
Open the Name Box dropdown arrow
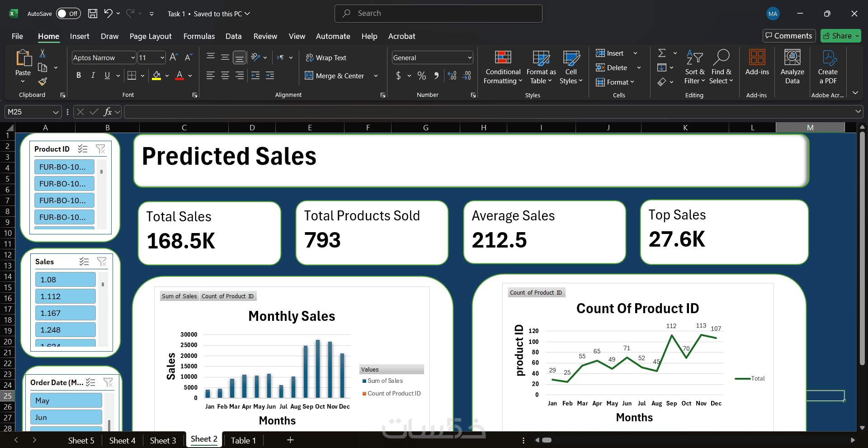[x=56, y=112]
